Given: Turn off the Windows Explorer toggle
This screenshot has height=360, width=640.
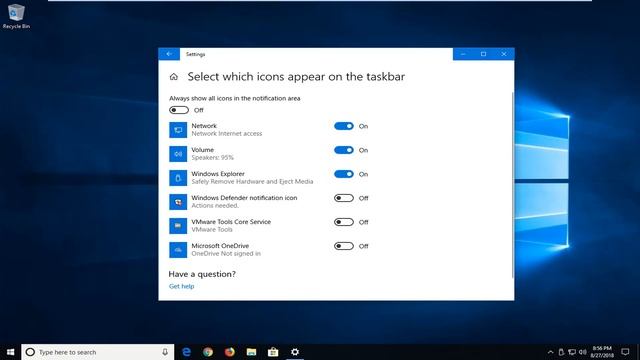Looking at the screenshot, I should tap(344, 174).
